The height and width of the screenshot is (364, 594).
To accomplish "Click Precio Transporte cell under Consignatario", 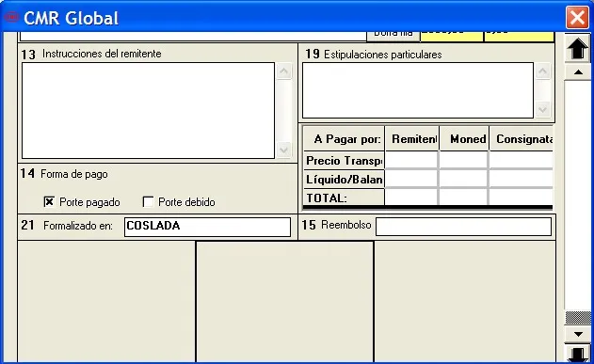I will (522, 160).
